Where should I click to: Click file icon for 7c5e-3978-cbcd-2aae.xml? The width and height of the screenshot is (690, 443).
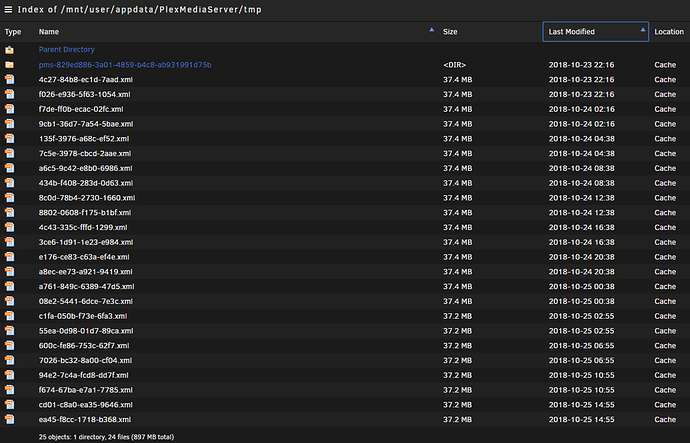(9, 154)
